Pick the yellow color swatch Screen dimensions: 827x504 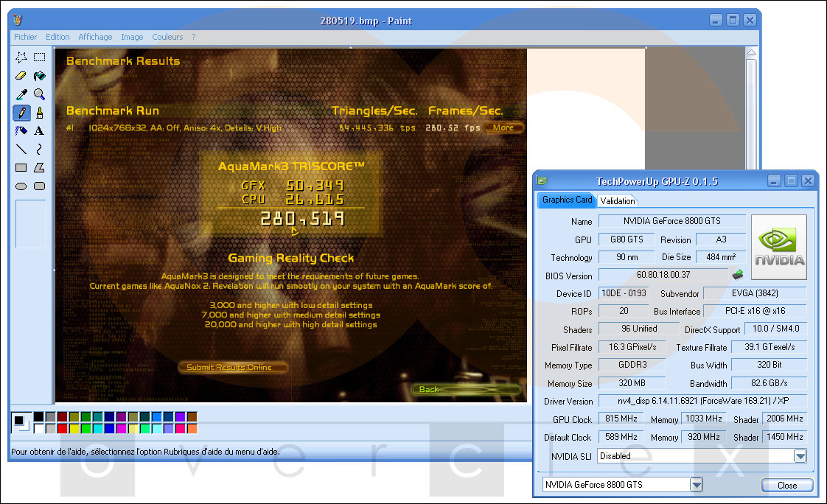74,429
